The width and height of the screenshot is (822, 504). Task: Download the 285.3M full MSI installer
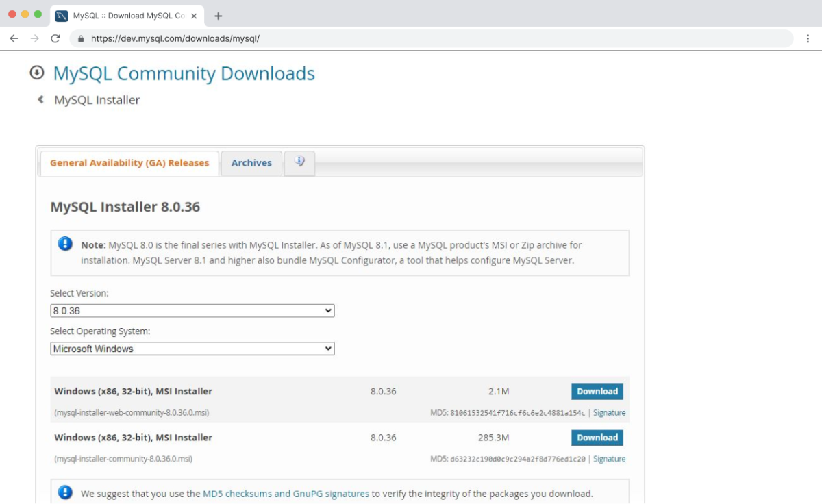[x=597, y=437]
